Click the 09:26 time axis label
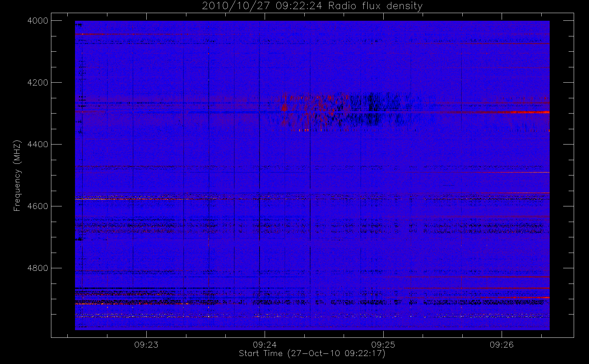The width and height of the screenshot is (589, 364). tap(502, 345)
